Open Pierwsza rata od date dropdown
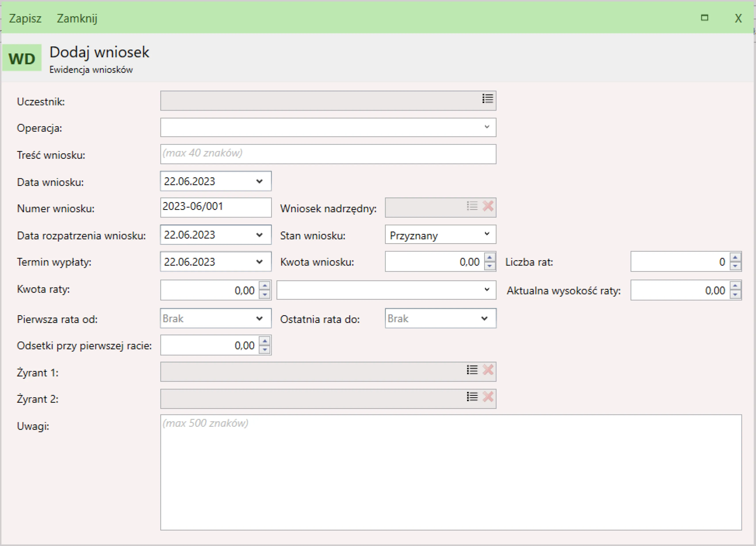The image size is (756, 546). 260,319
